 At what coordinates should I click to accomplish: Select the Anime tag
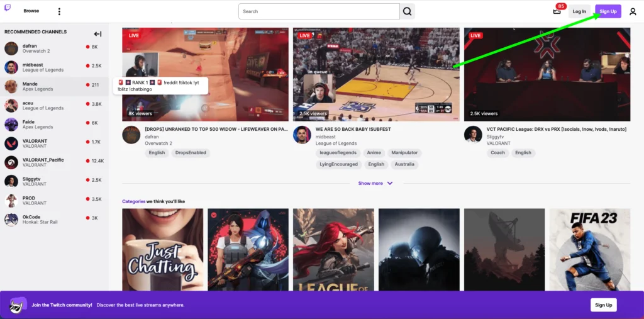point(374,153)
